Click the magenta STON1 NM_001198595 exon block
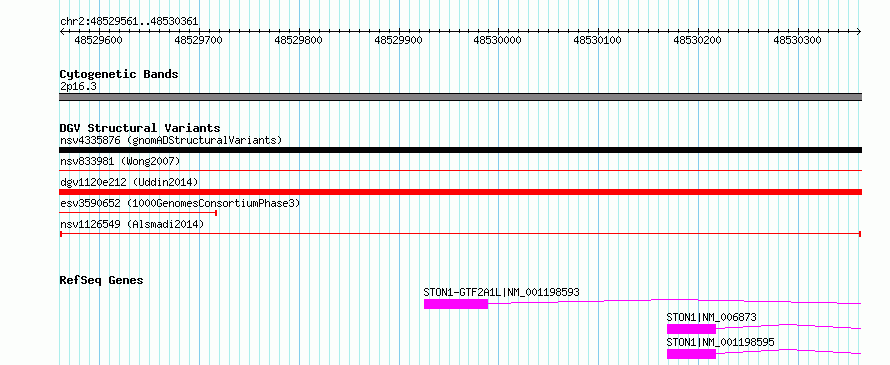This screenshot has width=890, height=365. (x=691, y=354)
